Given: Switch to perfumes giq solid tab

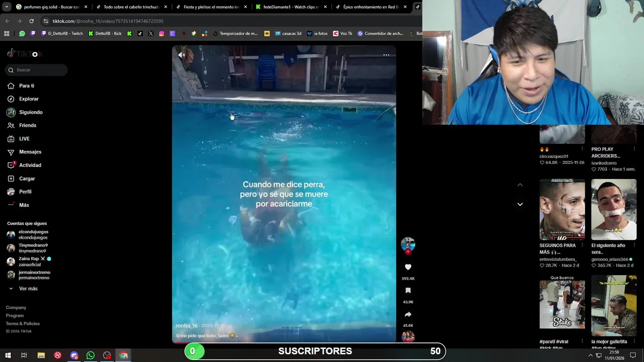Looking at the screenshot, I should pyautogui.click(x=52, y=7).
